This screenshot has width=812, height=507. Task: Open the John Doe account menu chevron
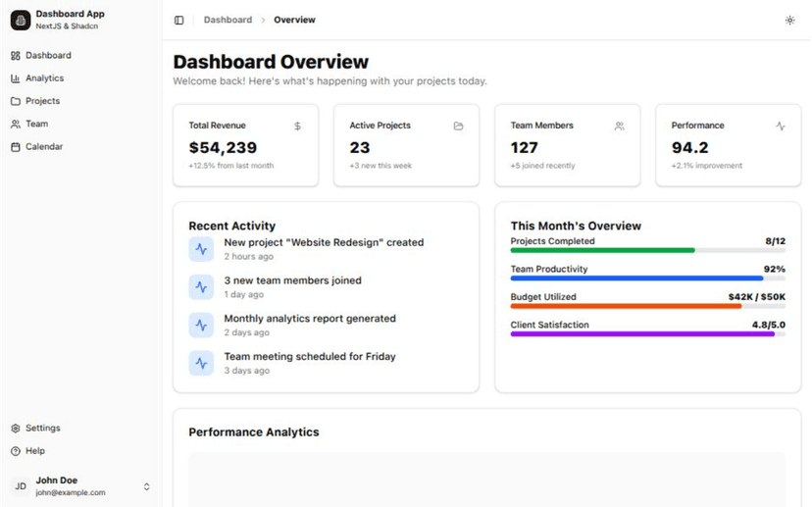pyautogui.click(x=146, y=486)
